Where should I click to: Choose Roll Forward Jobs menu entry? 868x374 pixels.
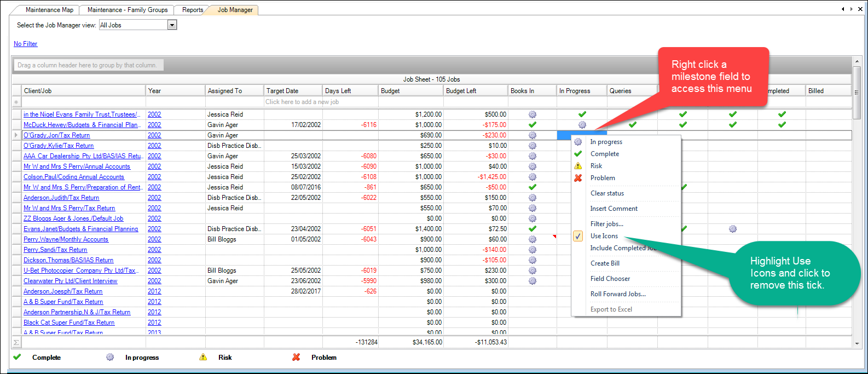pyautogui.click(x=618, y=294)
